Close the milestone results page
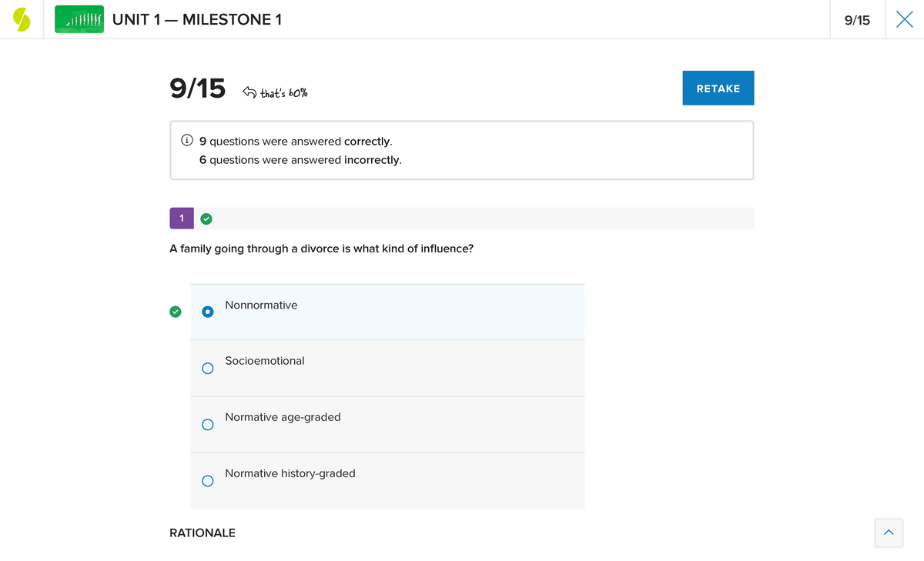Viewport: 924px width, 561px height. 904,20
